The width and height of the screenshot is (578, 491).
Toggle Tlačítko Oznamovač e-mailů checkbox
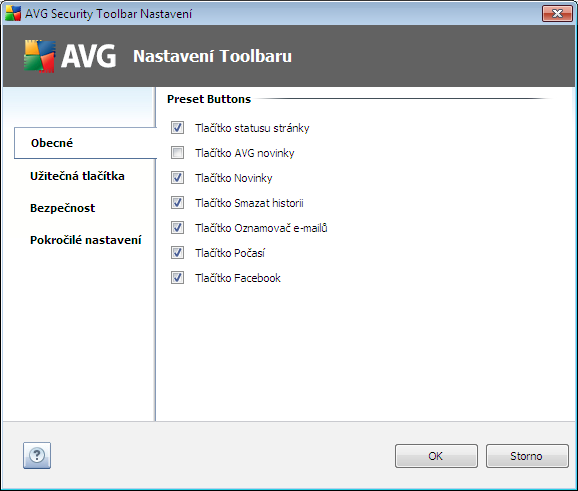coord(177,228)
